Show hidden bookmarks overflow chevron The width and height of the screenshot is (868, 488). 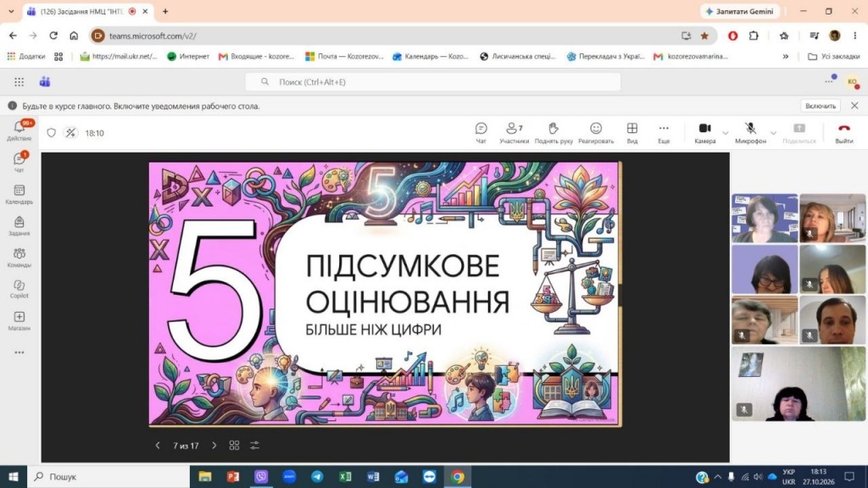(785, 57)
